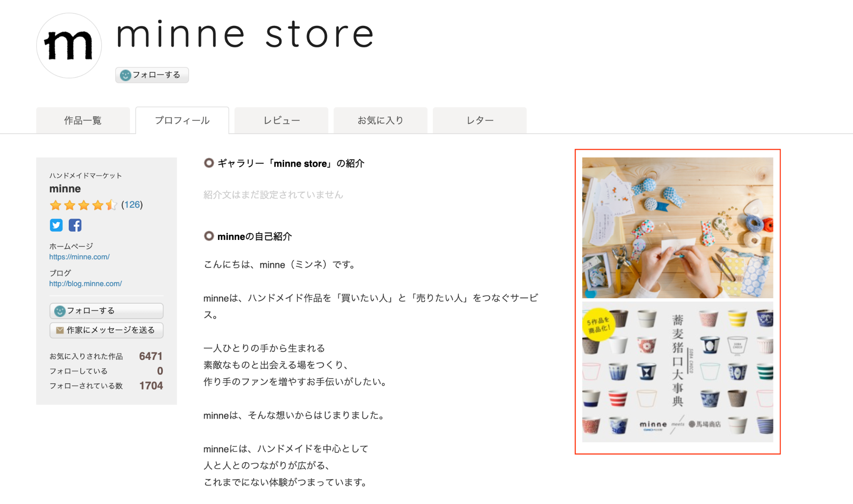Click the minne store title text
Image resolution: width=853 pixels, height=504 pixels.
pos(245,35)
